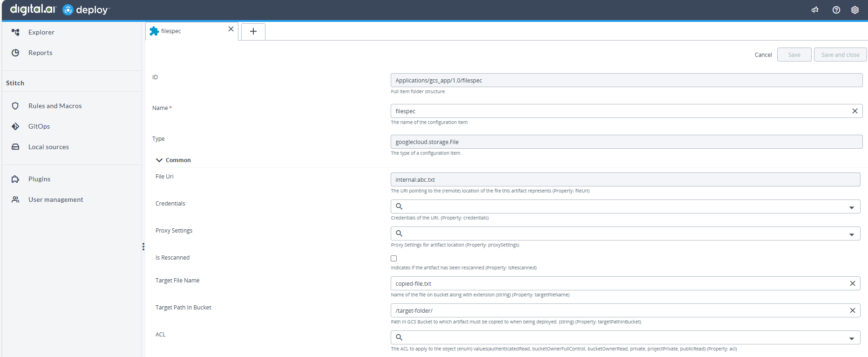The width and height of the screenshot is (868, 357).
Task: Select the GitOps icon in sidebar
Action: (x=15, y=126)
